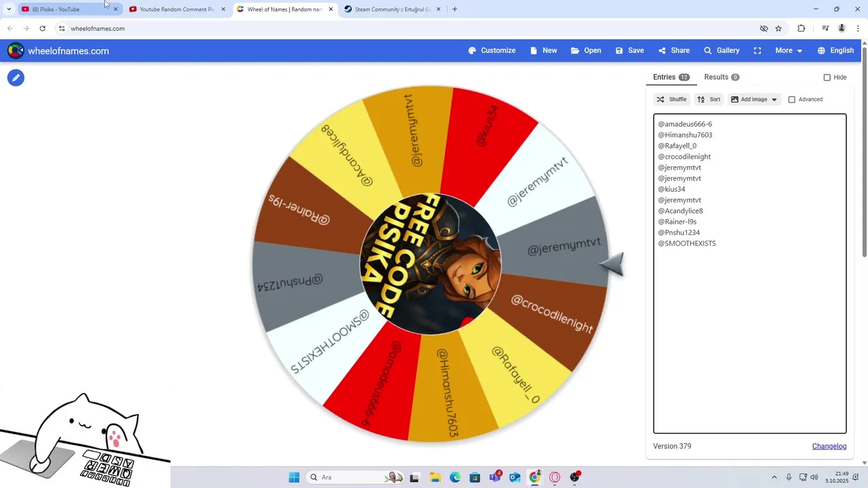The height and width of the screenshot is (488, 868).
Task: Open Opera GX from the taskbar
Action: point(555,477)
